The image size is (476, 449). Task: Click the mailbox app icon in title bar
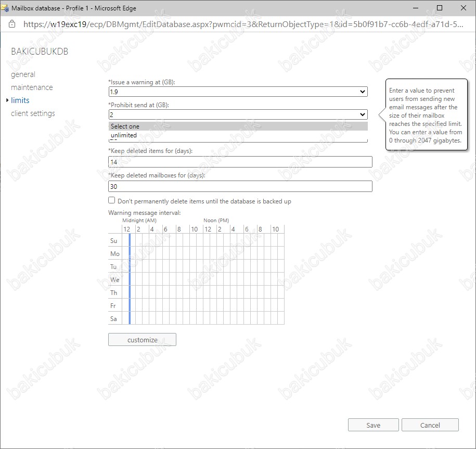[x=5, y=8]
